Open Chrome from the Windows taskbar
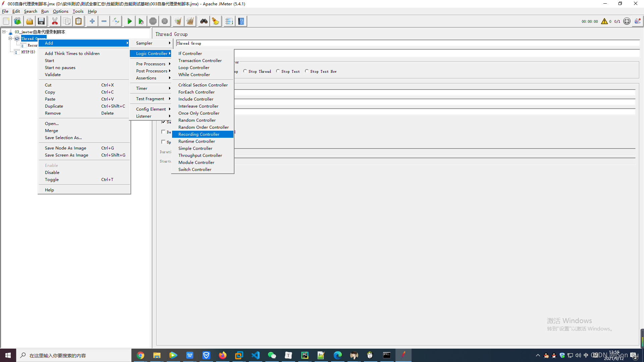 tap(141, 355)
